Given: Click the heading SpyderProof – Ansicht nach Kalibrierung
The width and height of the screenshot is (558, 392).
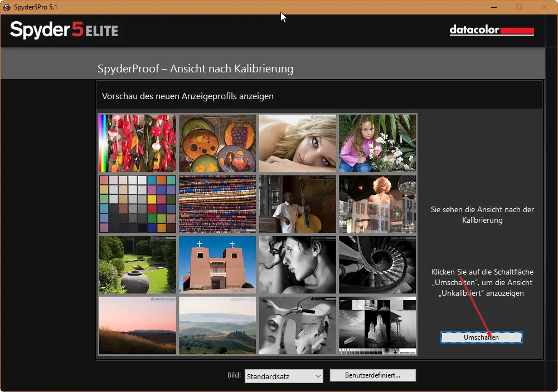Looking at the screenshot, I should [x=195, y=68].
